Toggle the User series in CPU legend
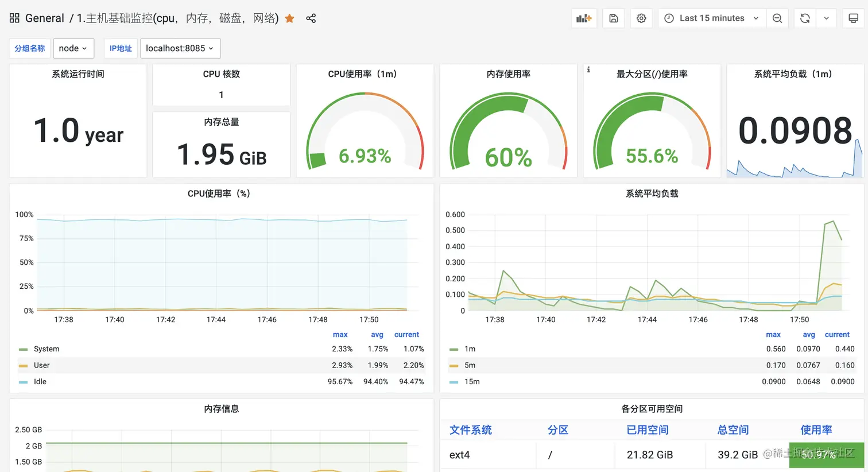This screenshot has height=472, width=868. [41, 365]
